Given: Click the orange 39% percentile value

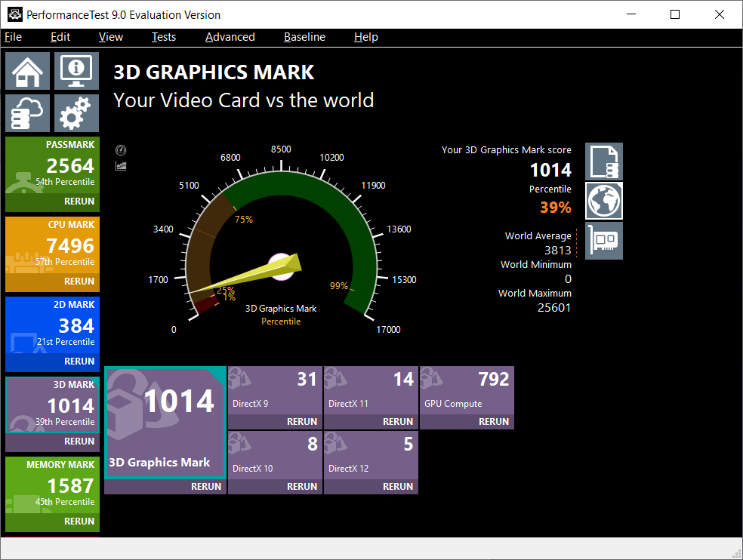Looking at the screenshot, I should (x=555, y=208).
